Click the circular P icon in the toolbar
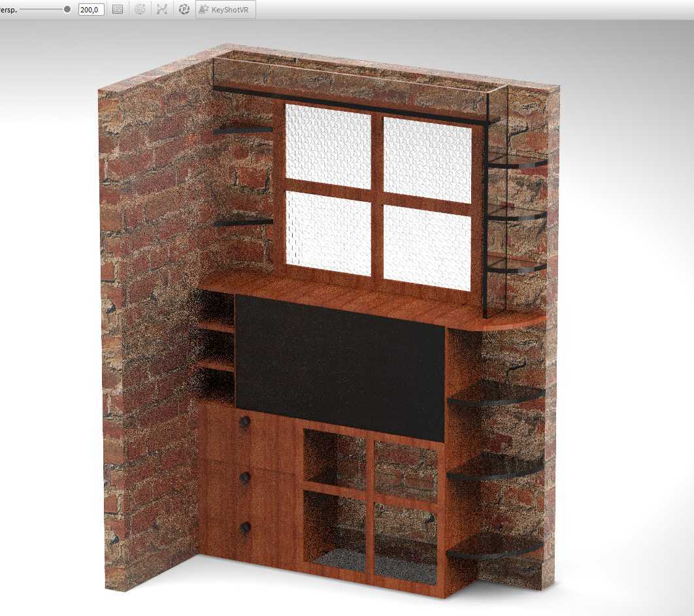The width and height of the screenshot is (694, 616). coord(184,9)
